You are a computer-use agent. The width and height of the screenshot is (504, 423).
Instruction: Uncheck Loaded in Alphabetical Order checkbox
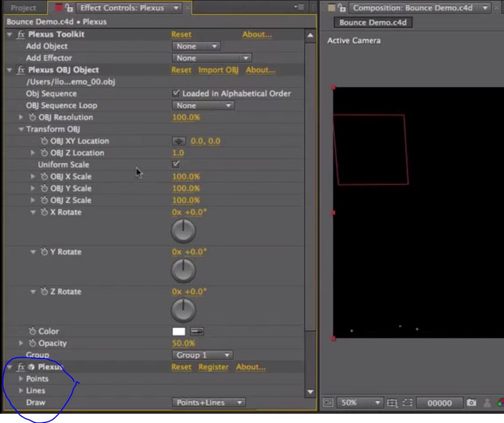176,93
